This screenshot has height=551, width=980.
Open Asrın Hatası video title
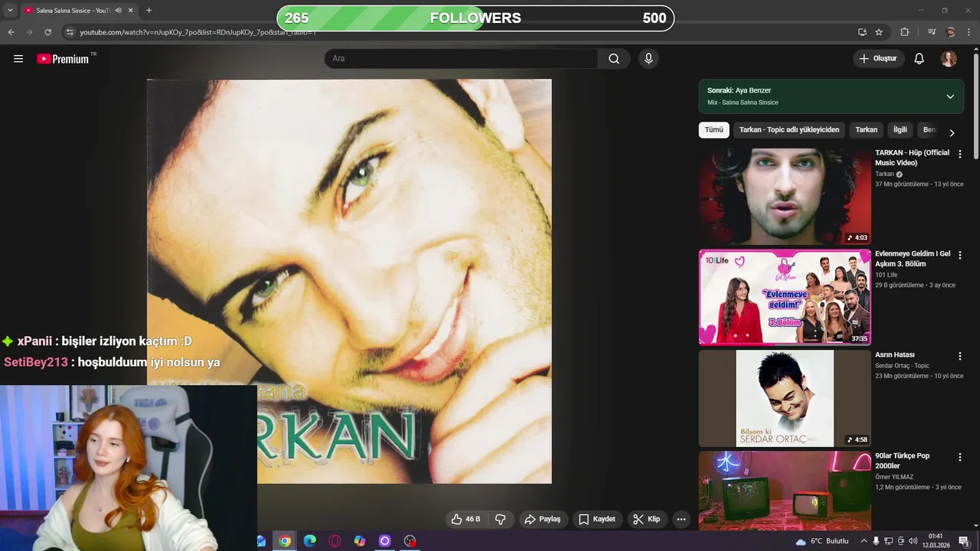click(x=895, y=355)
